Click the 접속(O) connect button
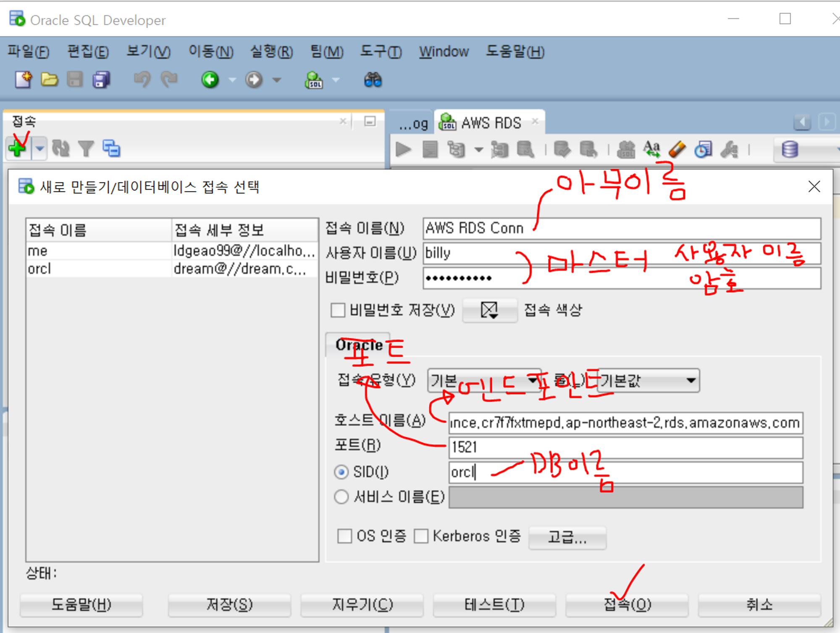Image resolution: width=840 pixels, height=633 pixels. (627, 605)
